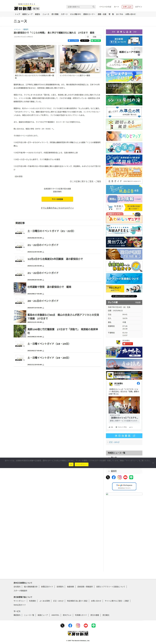Share the article on Facebook (シェアする)
156x644 pixels.
pyautogui.click(x=73, y=40)
